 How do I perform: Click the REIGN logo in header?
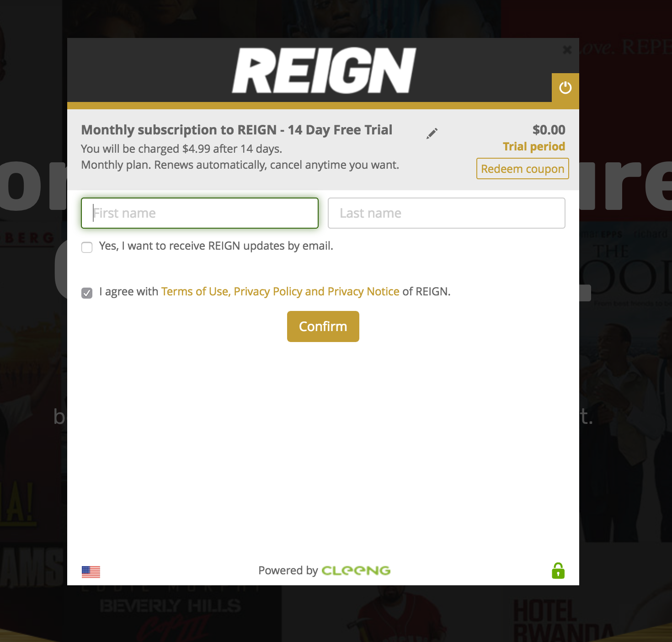(x=324, y=70)
